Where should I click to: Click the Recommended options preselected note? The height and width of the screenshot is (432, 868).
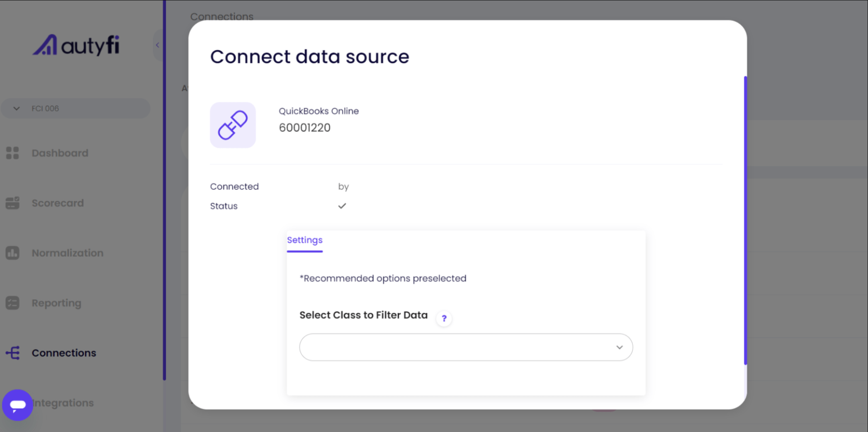pos(383,278)
